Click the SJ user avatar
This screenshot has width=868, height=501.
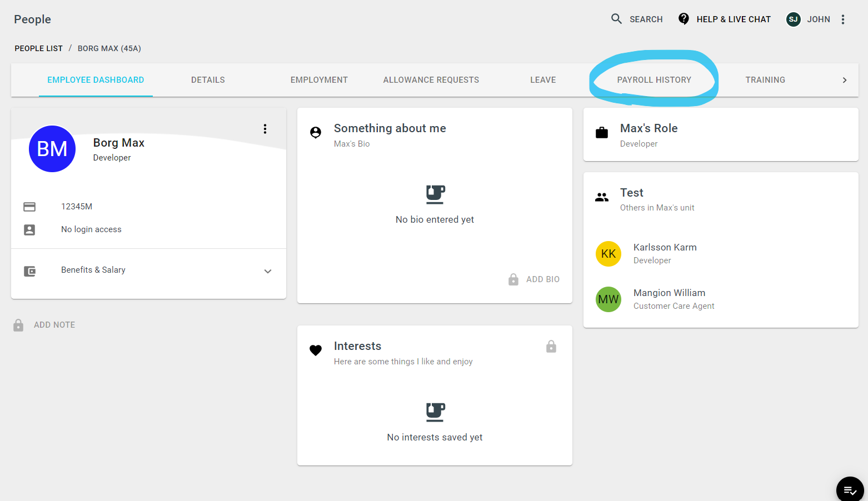click(794, 19)
